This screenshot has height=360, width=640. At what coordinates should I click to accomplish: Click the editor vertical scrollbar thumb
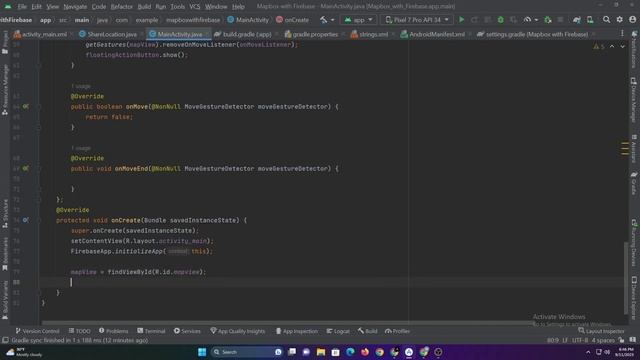626,278
